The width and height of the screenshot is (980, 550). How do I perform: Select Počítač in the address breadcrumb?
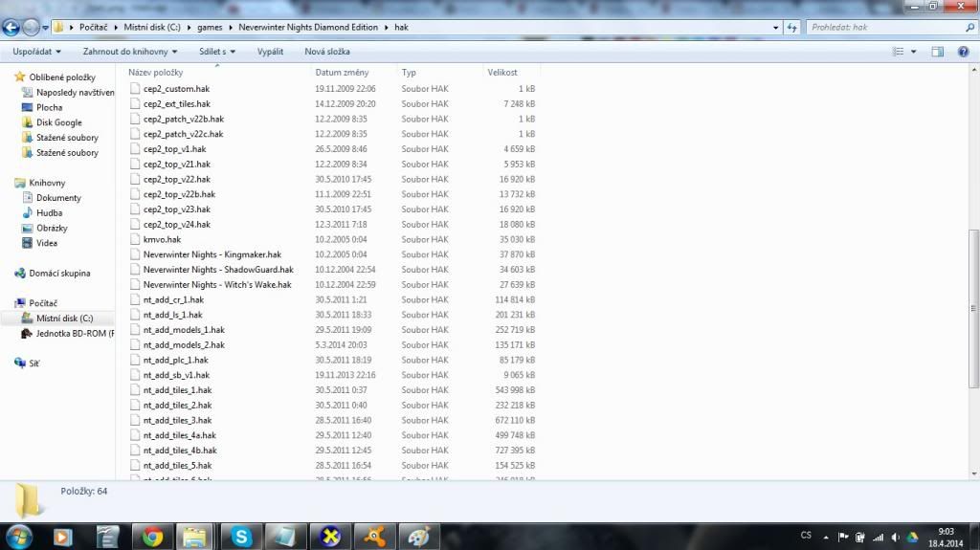93,28
